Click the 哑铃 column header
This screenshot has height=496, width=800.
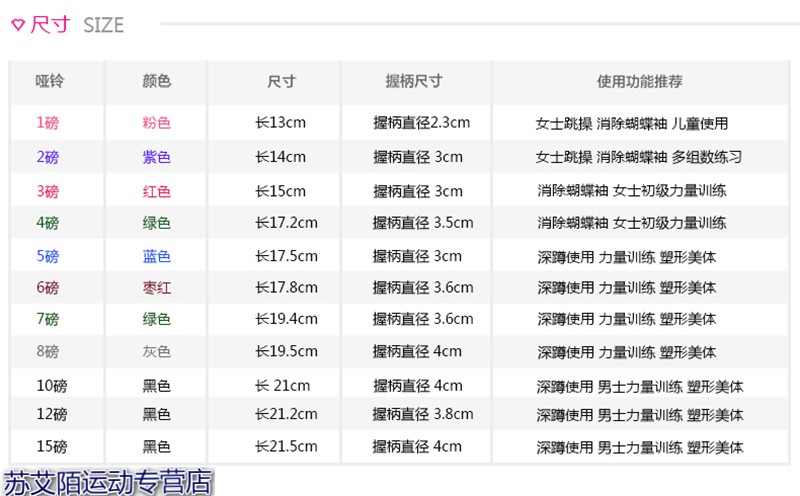pyautogui.click(x=48, y=82)
